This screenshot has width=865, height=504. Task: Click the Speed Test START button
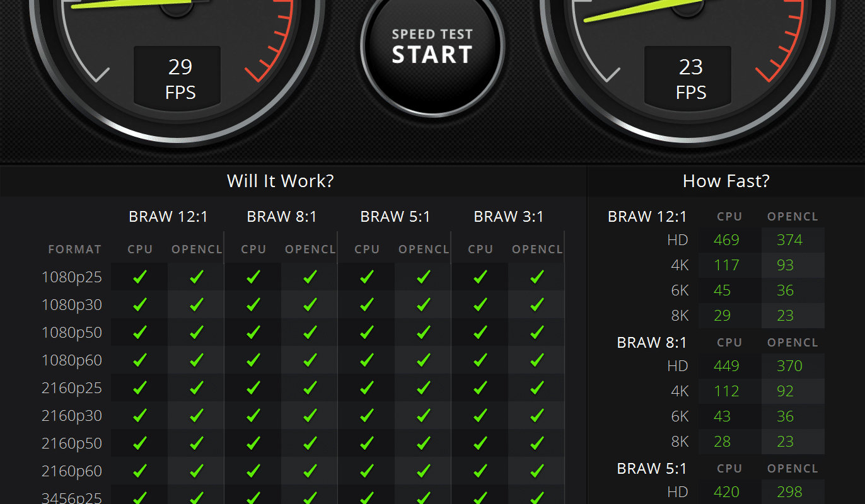tap(432, 46)
